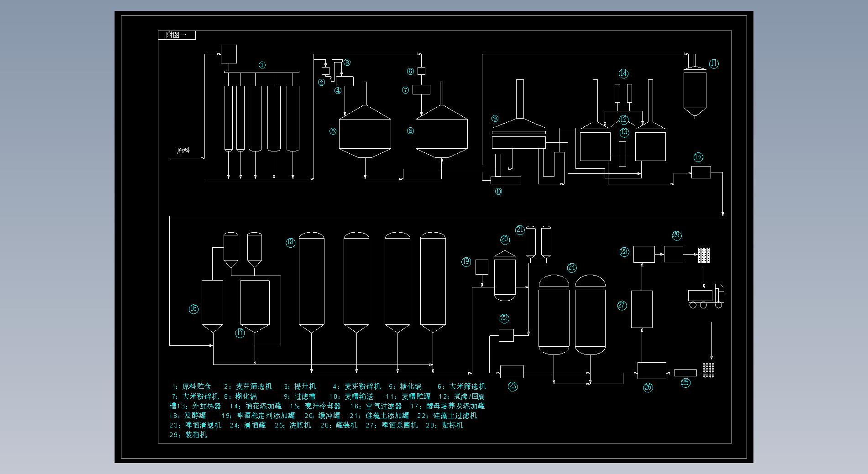The width and height of the screenshot is (868, 474).
Task: Click legend entry '18：发酵罐'
Action: coord(188,416)
